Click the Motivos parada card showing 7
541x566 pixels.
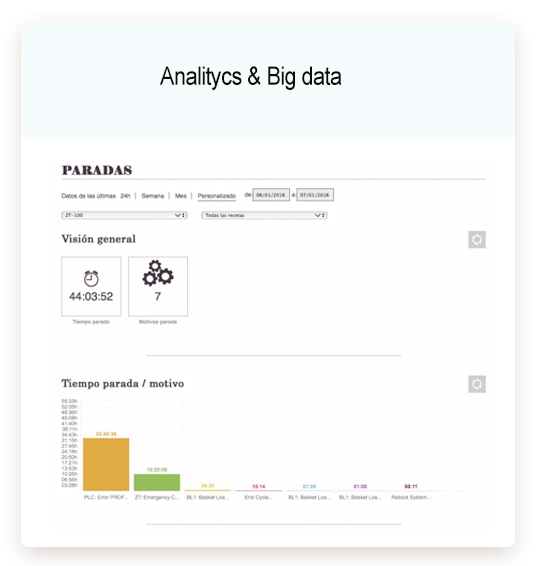tap(158, 287)
